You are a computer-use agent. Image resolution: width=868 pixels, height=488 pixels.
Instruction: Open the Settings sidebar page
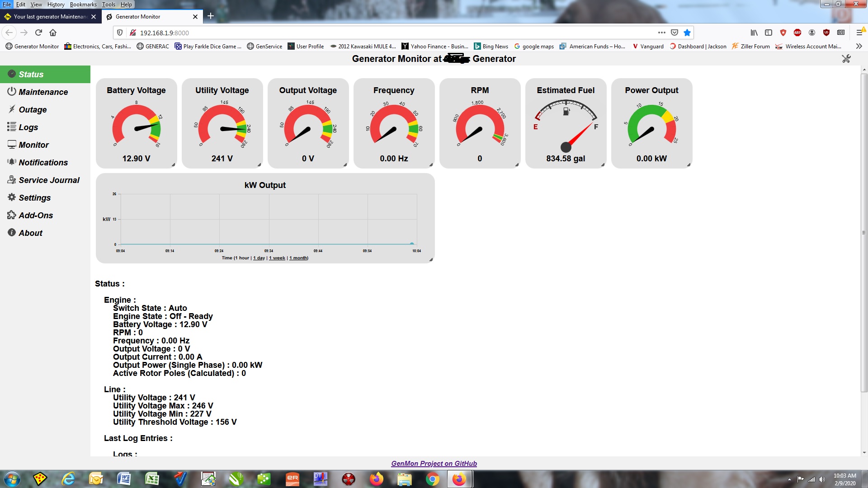[34, 197]
